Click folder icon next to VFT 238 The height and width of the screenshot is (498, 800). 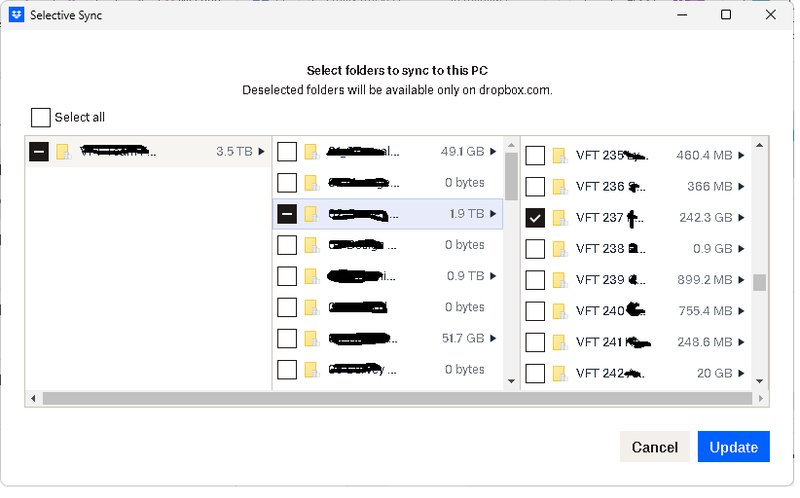point(560,250)
